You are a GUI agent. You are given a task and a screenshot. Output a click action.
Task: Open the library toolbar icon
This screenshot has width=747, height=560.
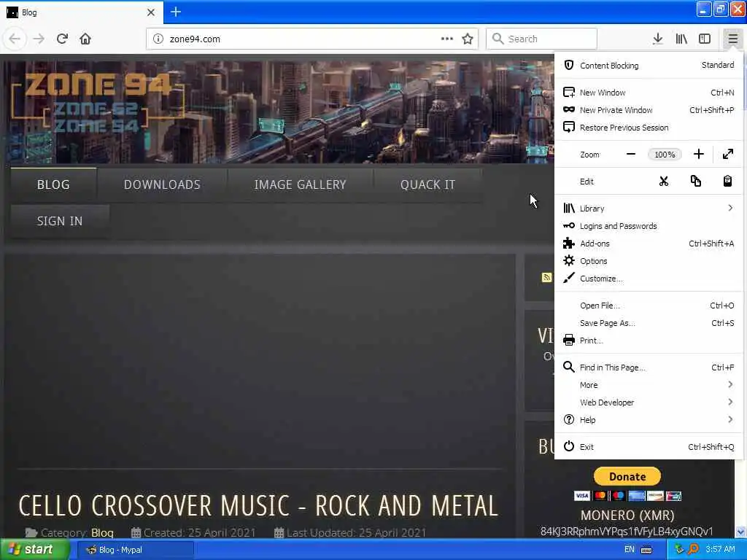(x=681, y=39)
